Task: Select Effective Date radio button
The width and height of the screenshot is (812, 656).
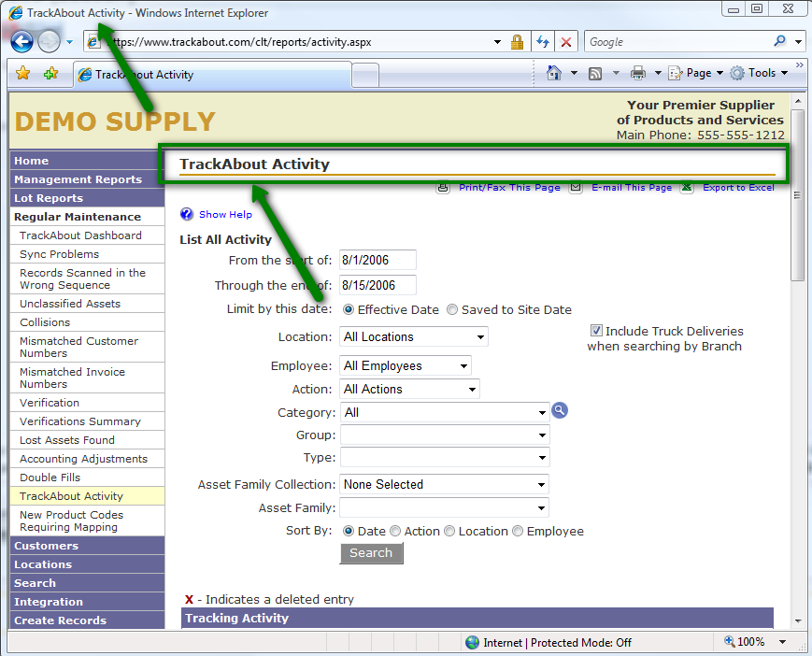Action: 349,309
